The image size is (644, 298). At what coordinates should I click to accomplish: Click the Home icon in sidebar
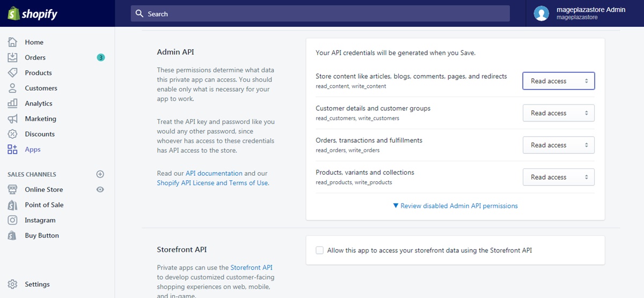(x=12, y=42)
